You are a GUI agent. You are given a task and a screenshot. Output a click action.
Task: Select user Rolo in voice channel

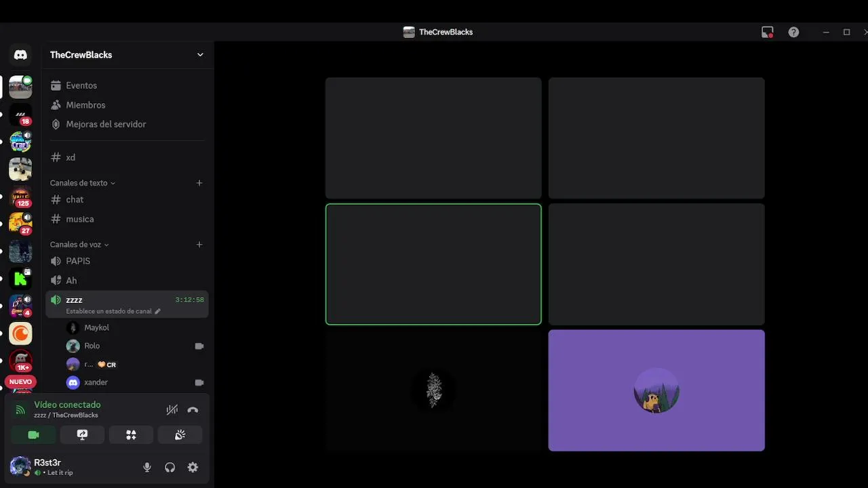point(134,346)
